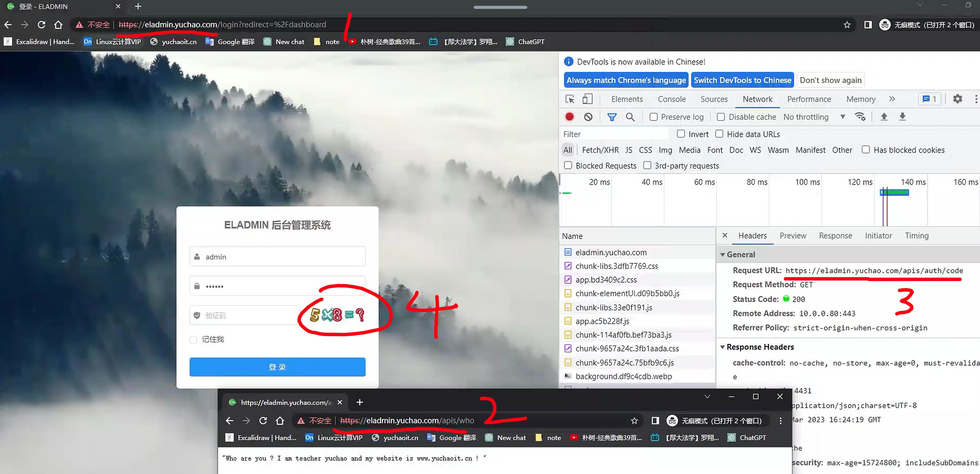The width and height of the screenshot is (980, 474).
Task: Tick the 记住我 remember me checkbox
Action: (193, 339)
